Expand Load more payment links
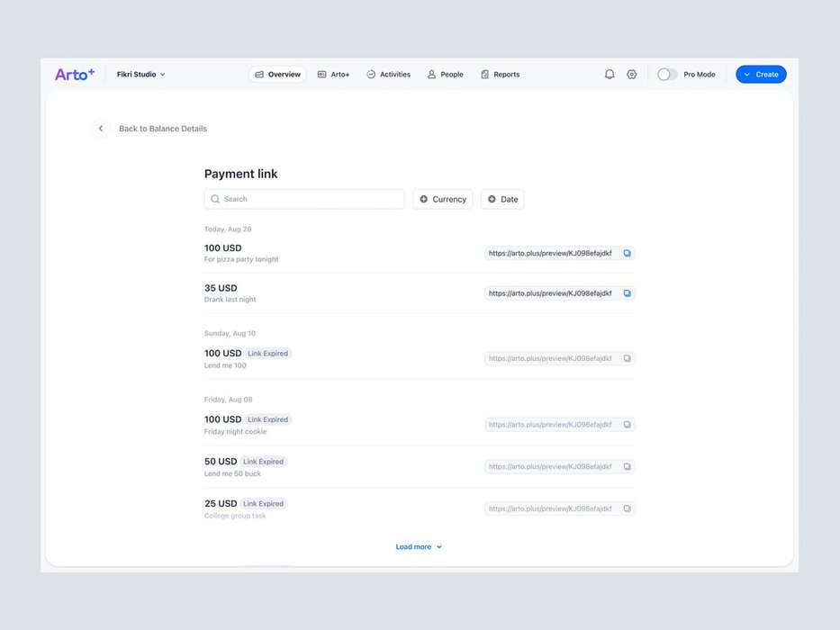 pos(419,547)
